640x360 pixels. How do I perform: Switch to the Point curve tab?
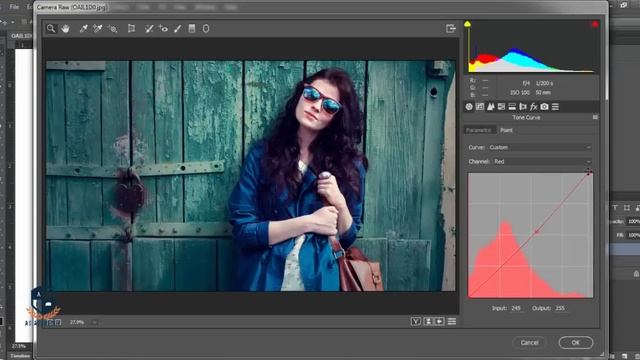click(506, 130)
